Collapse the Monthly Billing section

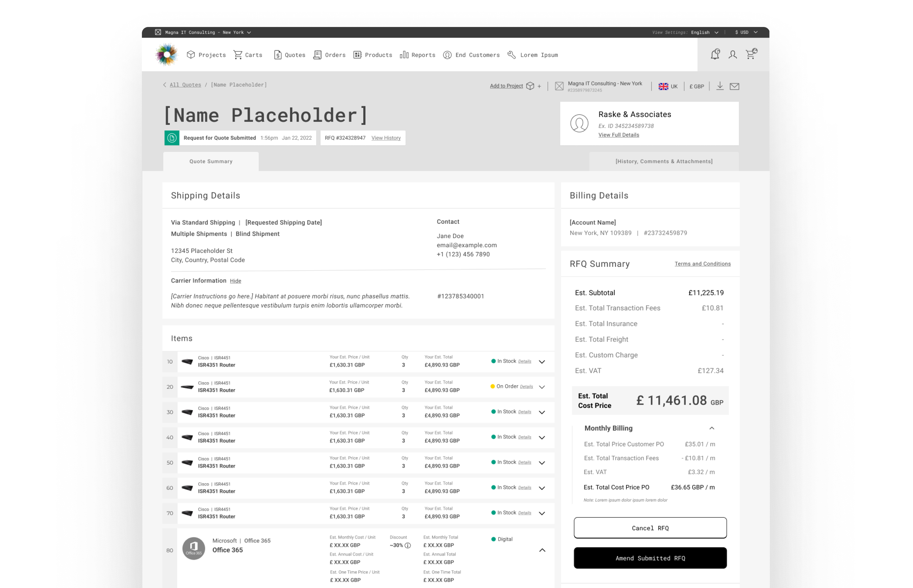712,428
